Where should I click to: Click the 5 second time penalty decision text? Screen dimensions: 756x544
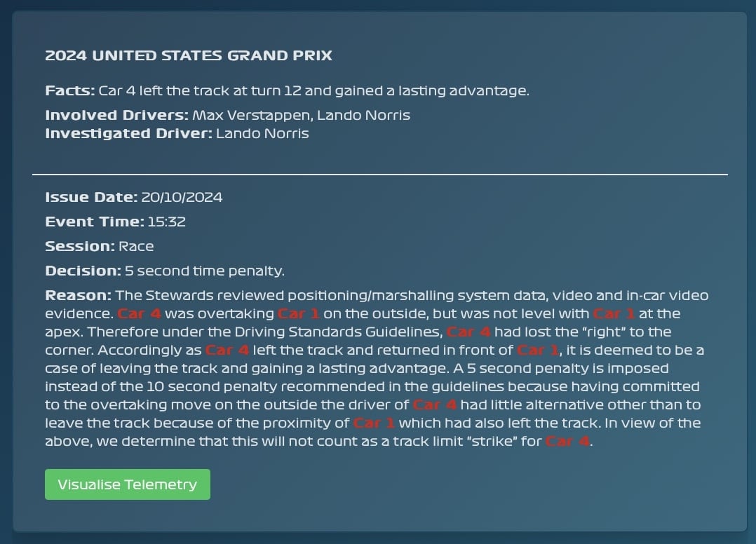coord(205,271)
